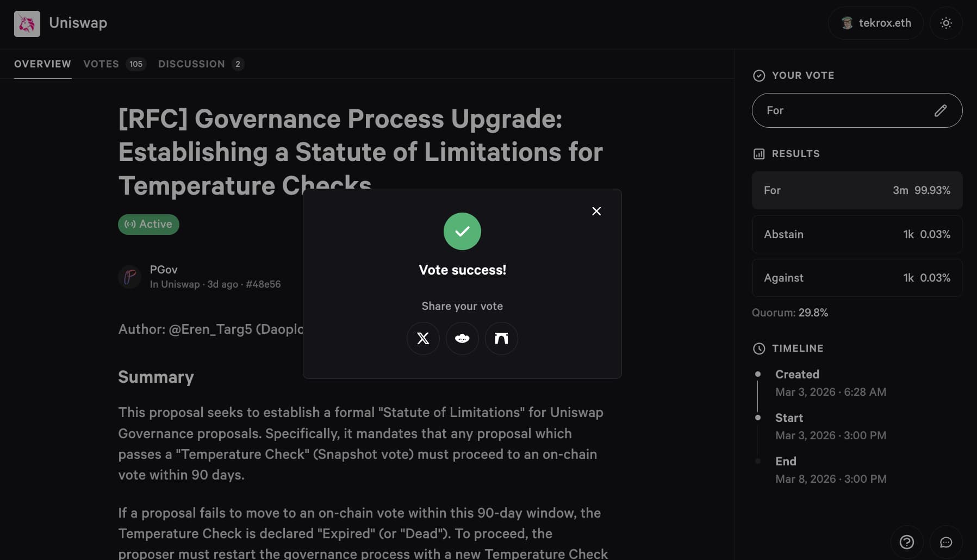Toggle light theme with the sun icon

[946, 23]
